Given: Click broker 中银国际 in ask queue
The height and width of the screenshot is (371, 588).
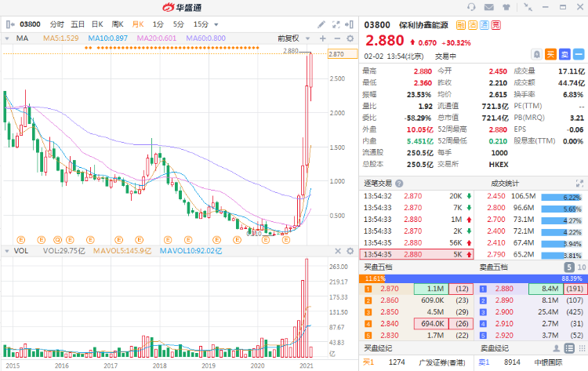Looking at the screenshot, I should click(x=548, y=362).
